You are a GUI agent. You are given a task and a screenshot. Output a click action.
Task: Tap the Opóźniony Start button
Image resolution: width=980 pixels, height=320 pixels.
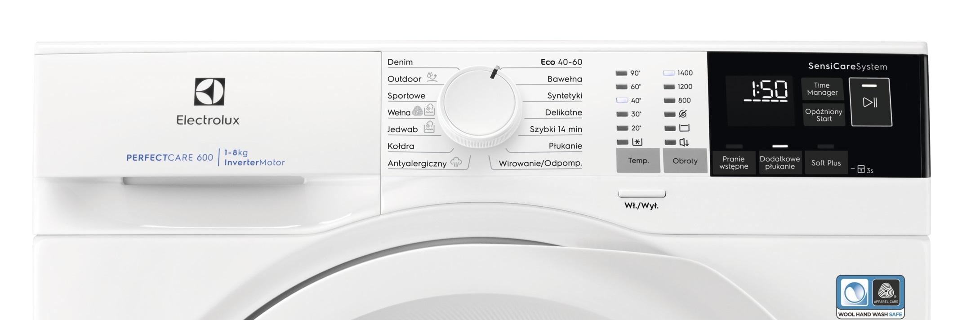[x=824, y=115]
